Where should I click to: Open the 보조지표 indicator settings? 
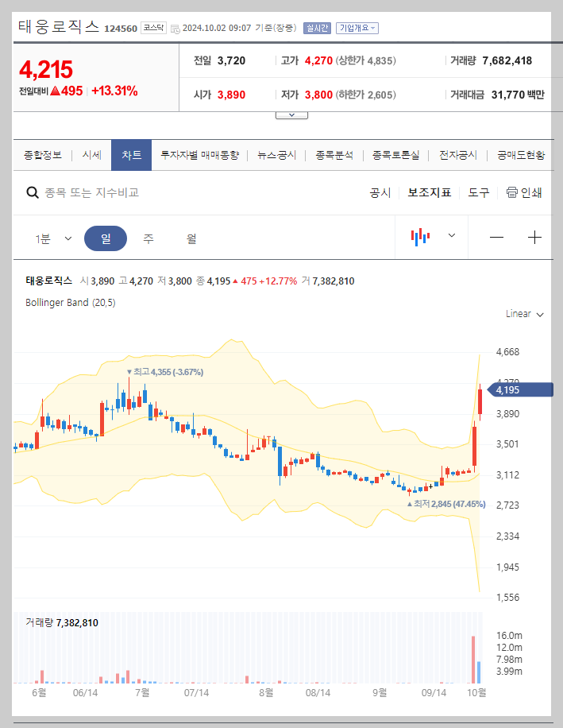point(430,192)
